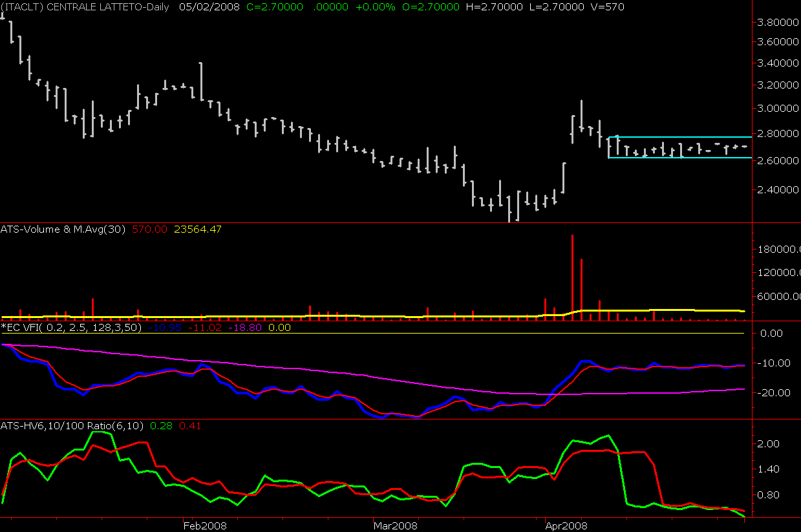Click the Apr2008 date axis label
Image resolution: width=801 pixels, height=532 pixels.
565,525
